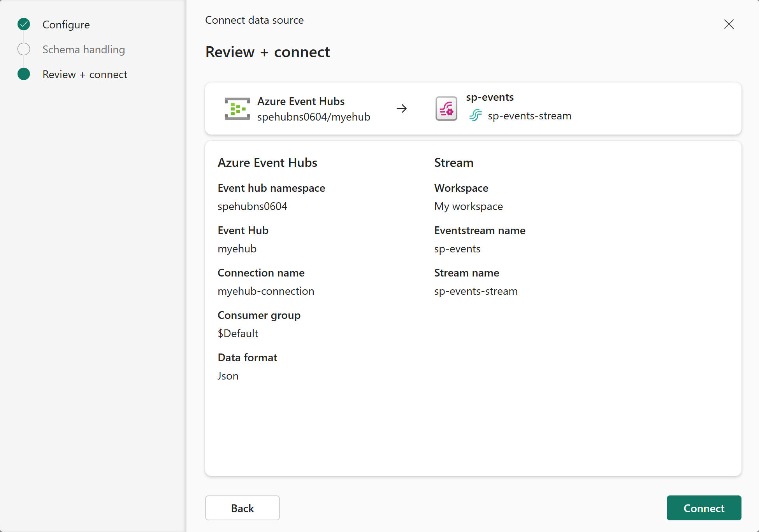Click the Connect button
The width and height of the screenshot is (759, 532).
(x=704, y=508)
